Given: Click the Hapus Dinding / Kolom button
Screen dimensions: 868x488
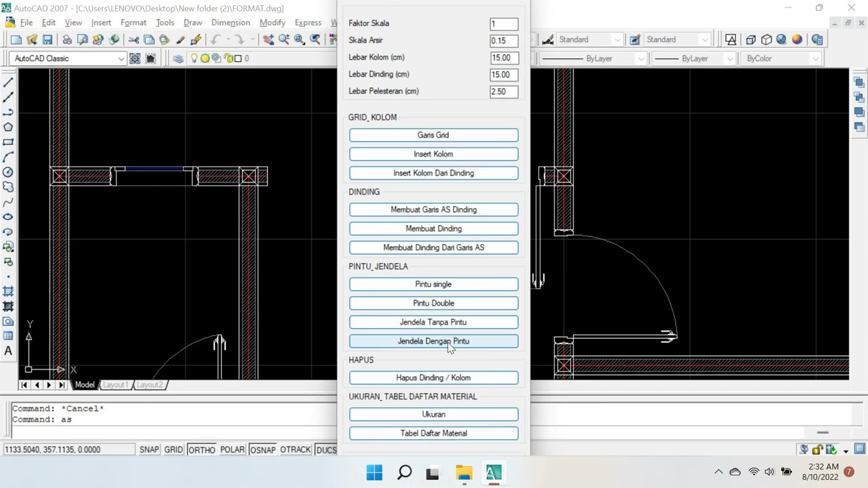Looking at the screenshot, I should coord(433,378).
